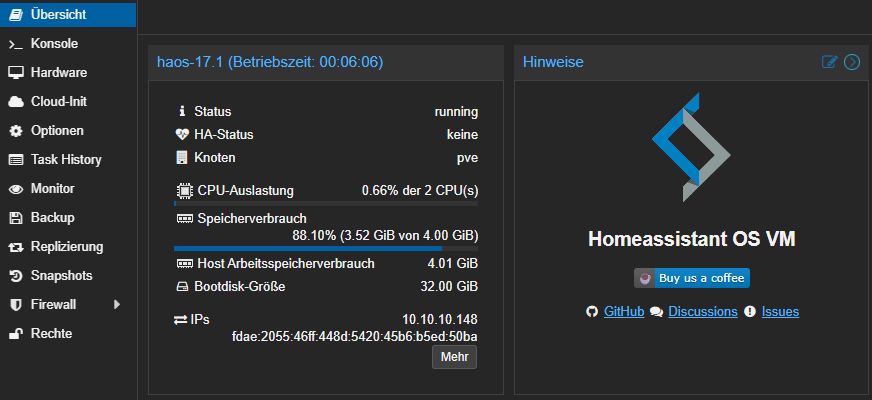
Task: Collapse the Hinweise panel arrow icon
Action: (x=852, y=62)
